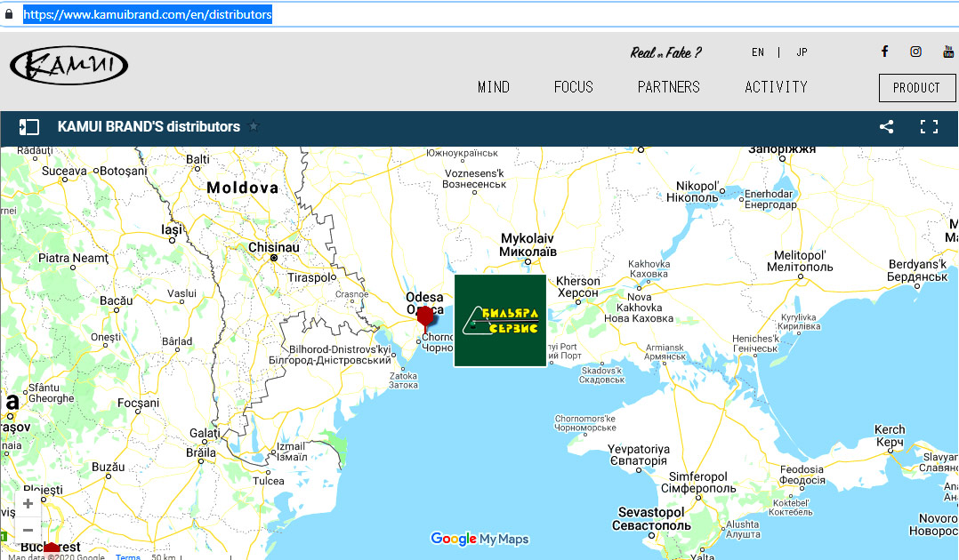Click the red pin near Bucharest
Image resolution: width=959 pixels, height=560 pixels.
52,549
